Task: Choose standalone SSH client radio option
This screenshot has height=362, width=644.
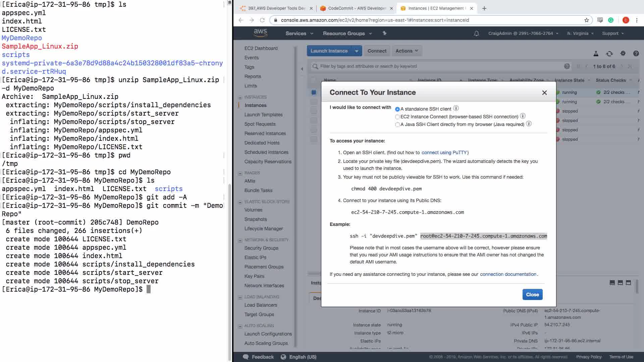Action: [397, 109]
